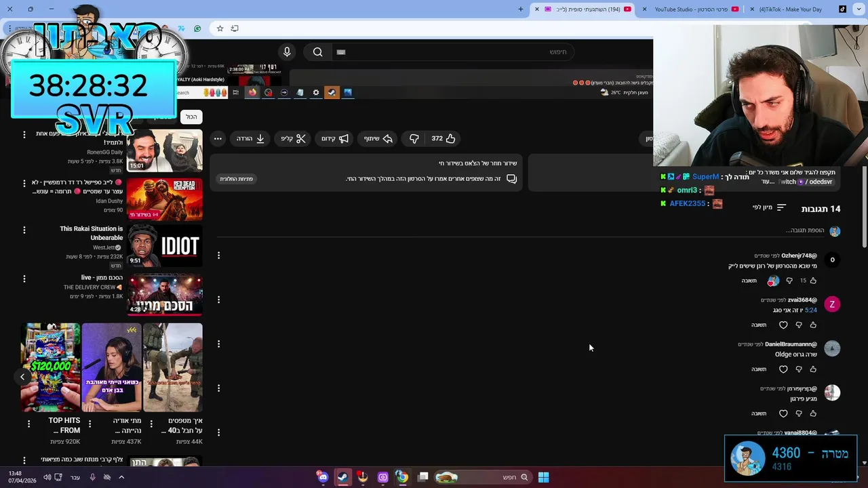
Task: Bookmark this page with star icon
Action: pyautogui.click(x=220, y=28)
